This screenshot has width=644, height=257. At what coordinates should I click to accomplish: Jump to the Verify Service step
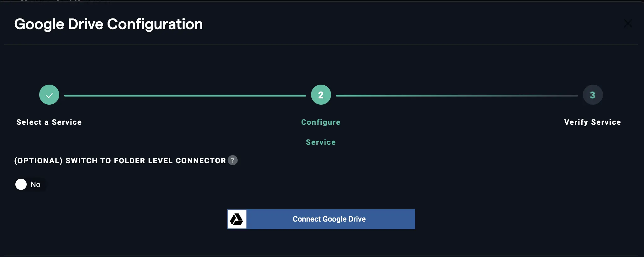(592, 122)
